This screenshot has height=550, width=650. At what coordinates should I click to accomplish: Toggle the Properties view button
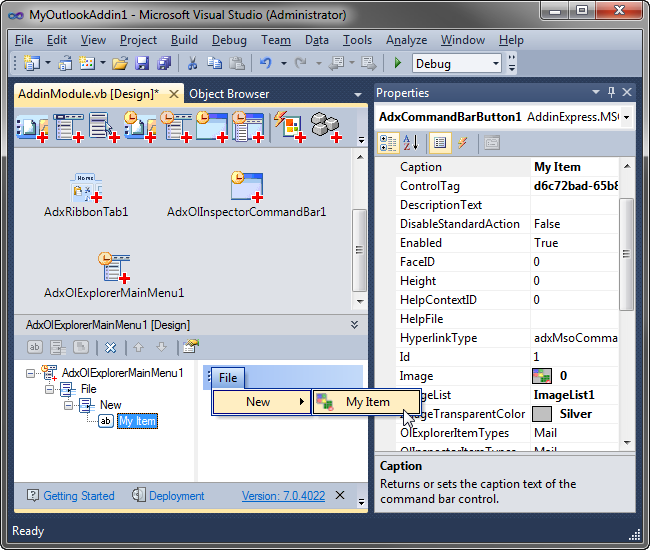pos(440,143)
